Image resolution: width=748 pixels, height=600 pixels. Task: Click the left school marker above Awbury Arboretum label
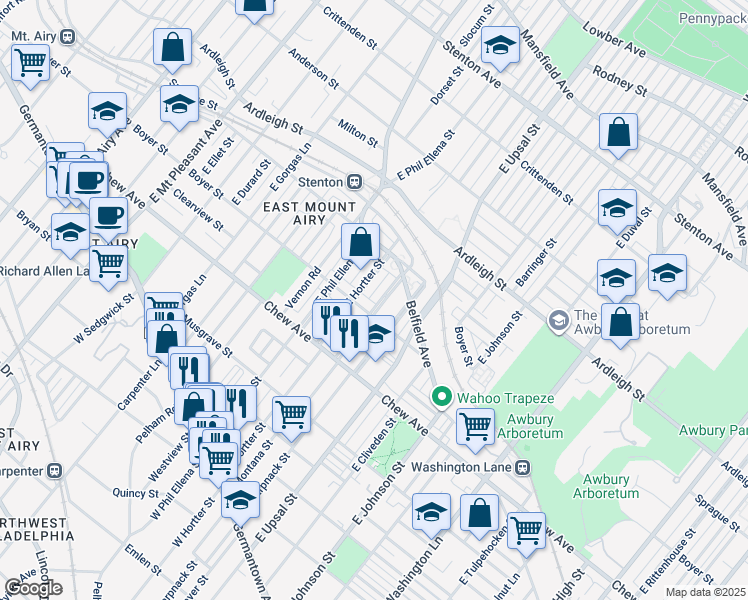click(x=616, y=280)
